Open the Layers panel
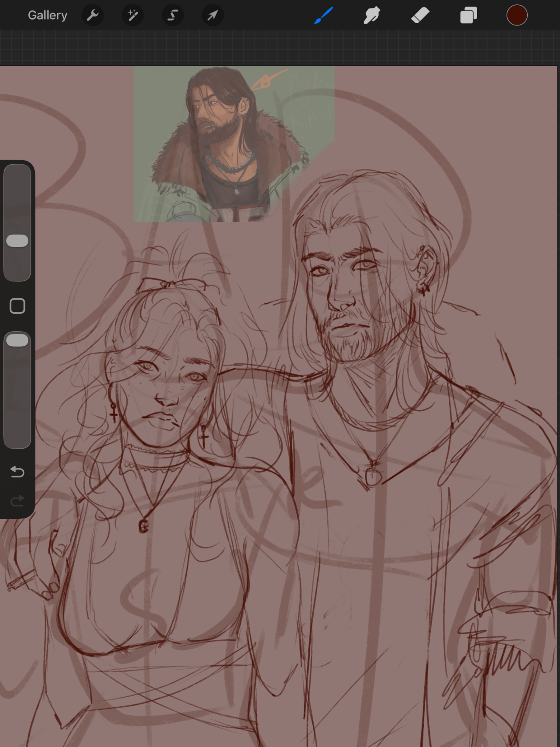Viewport: 560px width, 747px height. point(468,15)
